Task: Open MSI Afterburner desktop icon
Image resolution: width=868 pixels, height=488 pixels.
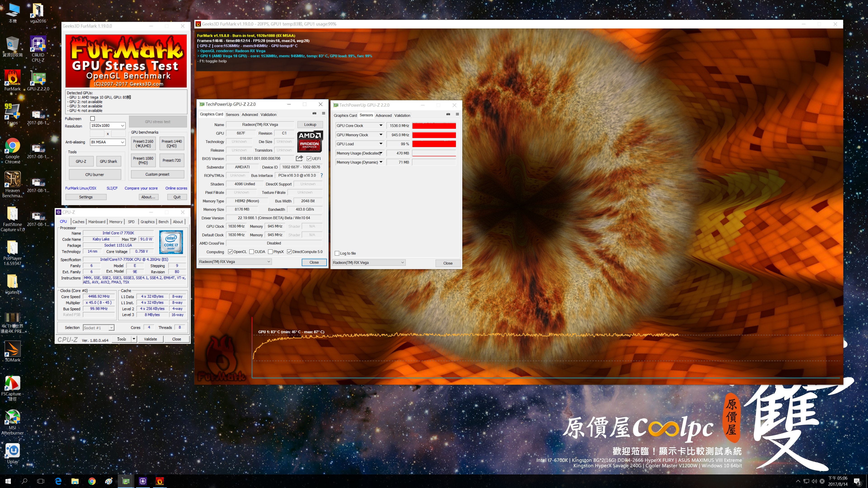Action: coord(12,422)
